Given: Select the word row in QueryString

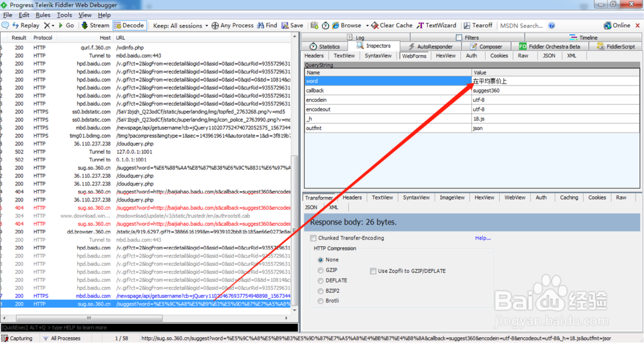Looking at the screenshot, I should (x=472, y=81).
